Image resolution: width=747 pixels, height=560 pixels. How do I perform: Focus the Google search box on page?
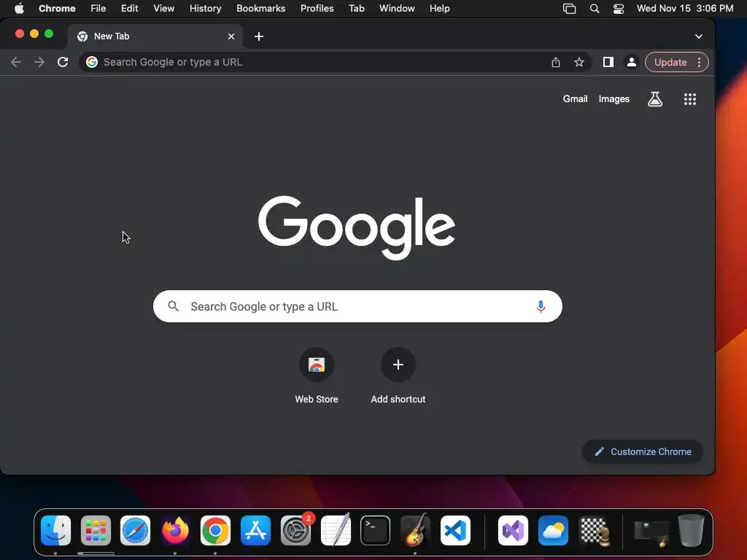(x=357, y=306)
